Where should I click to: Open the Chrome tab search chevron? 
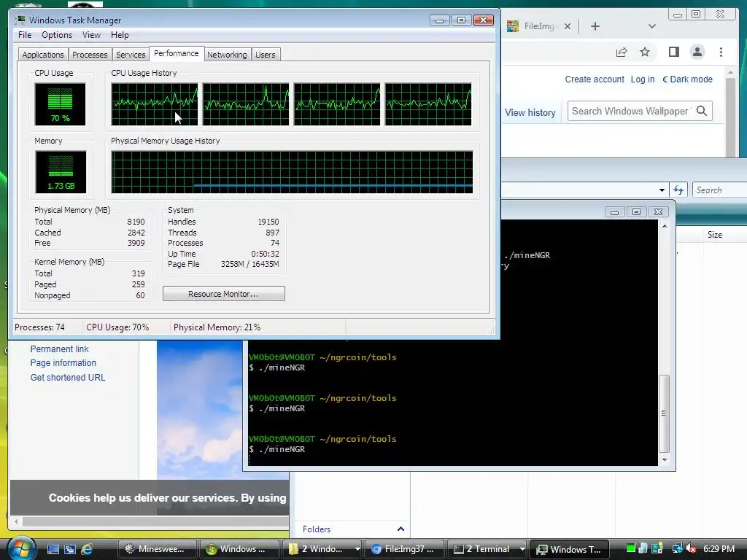651,26
